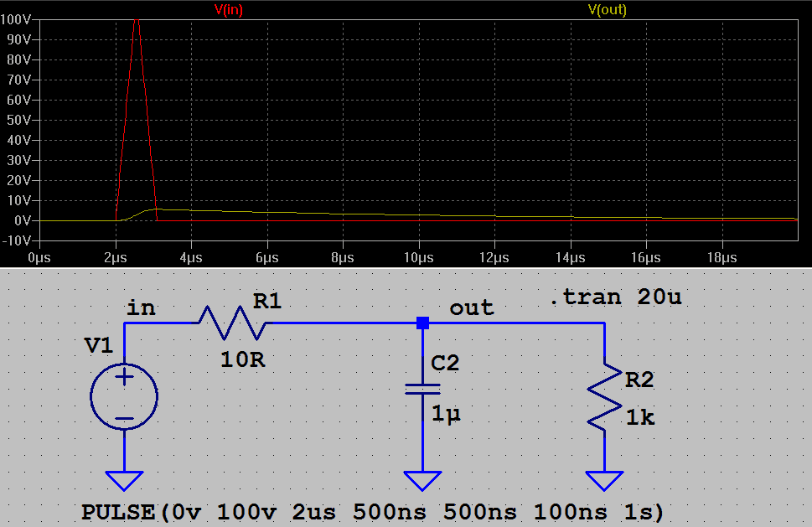Viewport: 812px width, 527px height.
Task: Click the 10µs time axis label
Action: [x=419, y=258]
